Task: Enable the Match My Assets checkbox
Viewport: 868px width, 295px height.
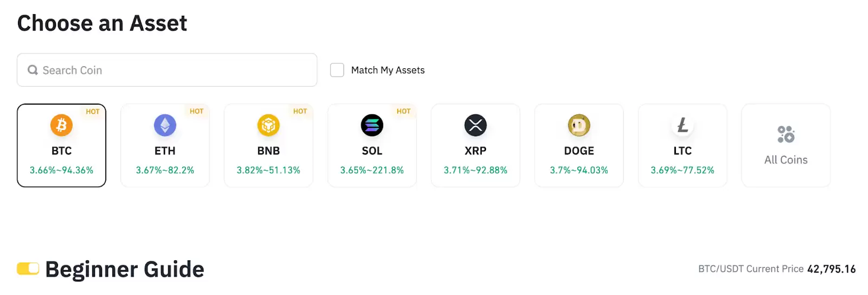Action: 337,70
